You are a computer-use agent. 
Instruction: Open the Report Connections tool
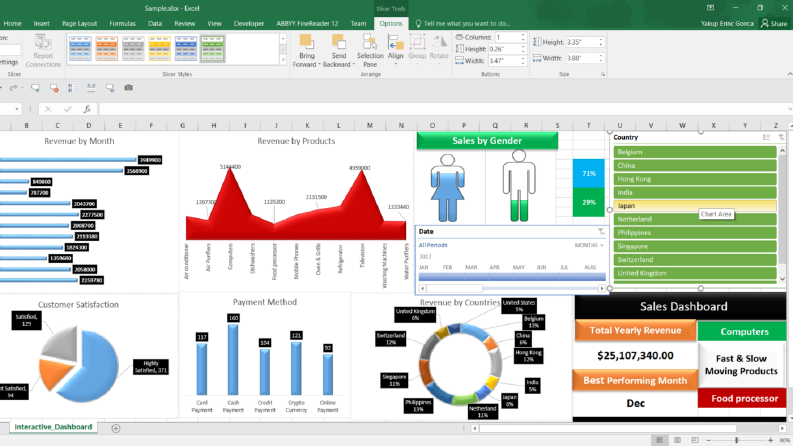pos(43,51)
